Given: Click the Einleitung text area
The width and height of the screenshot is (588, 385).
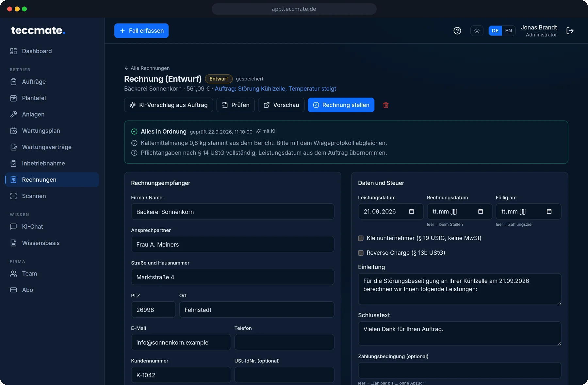Looking at the screenshot, I should (x=460, y=289).
